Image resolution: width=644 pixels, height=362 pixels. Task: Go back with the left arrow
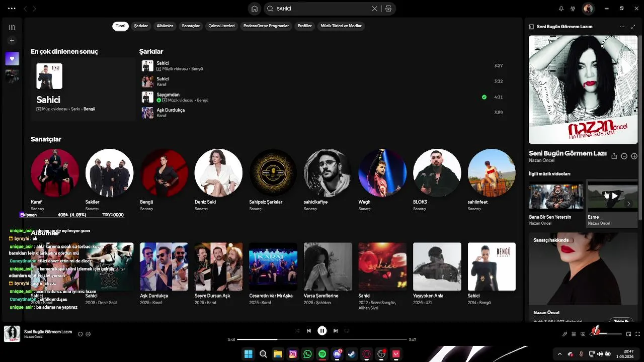point(25,9)
